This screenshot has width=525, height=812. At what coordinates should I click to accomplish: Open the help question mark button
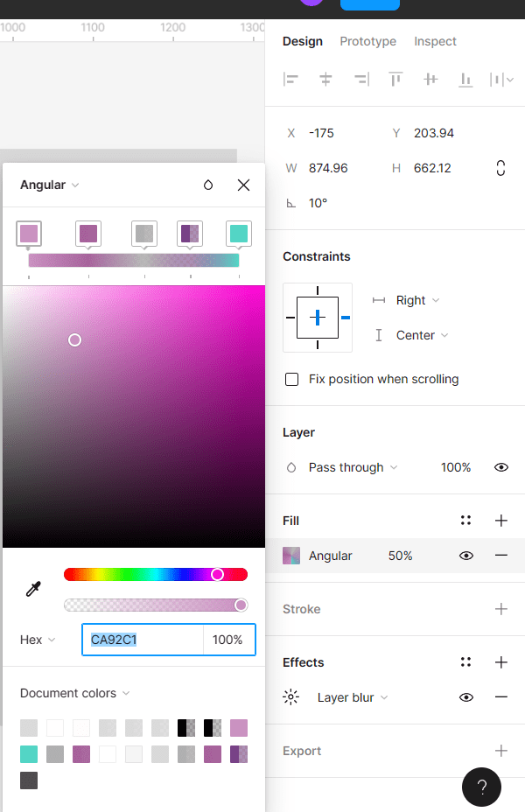click(x=481, y=787)
